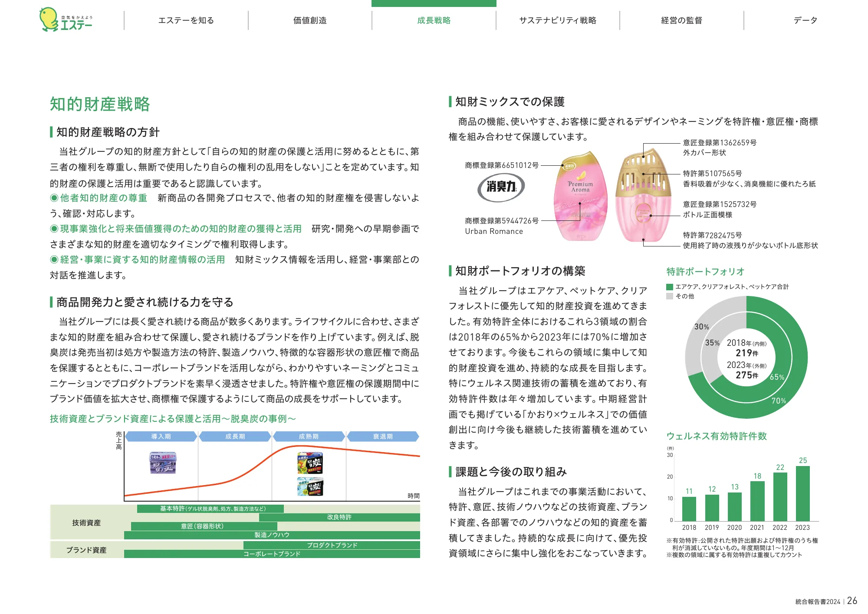Click the bottle image with gold cage cover
868x614 pixels.
tap(643, 195)
